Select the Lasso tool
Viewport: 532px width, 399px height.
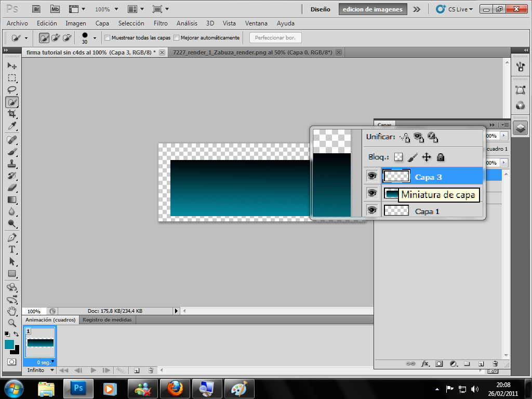click(x=12, y=90)
